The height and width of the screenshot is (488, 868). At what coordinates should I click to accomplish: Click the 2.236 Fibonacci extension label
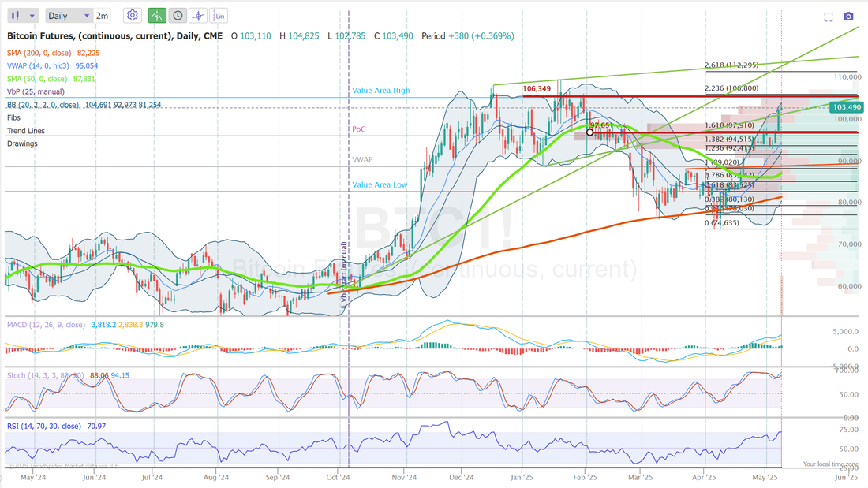coord(731,88)
